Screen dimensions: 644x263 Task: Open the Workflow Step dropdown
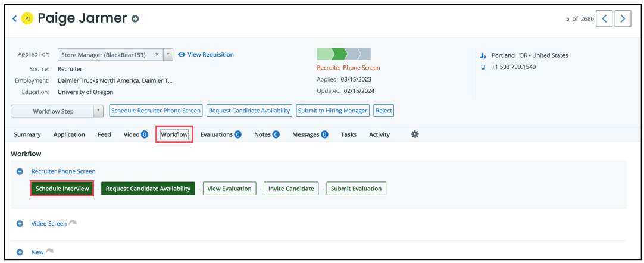59,111
